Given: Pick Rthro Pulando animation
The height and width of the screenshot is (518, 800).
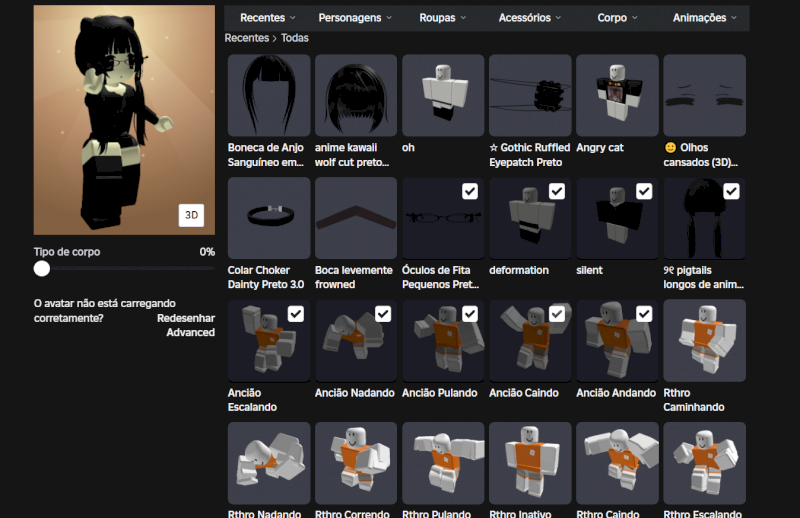Looking at the screenshot, I should (443, 463).
